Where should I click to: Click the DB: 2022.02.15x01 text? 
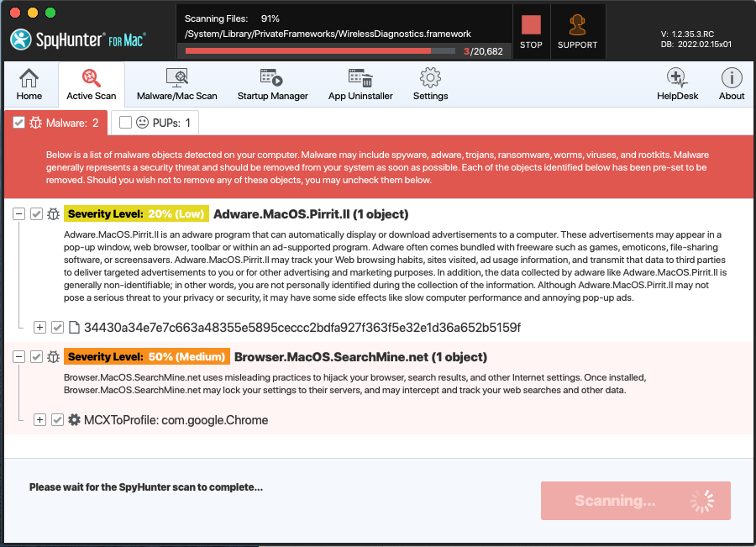[696, 44]
